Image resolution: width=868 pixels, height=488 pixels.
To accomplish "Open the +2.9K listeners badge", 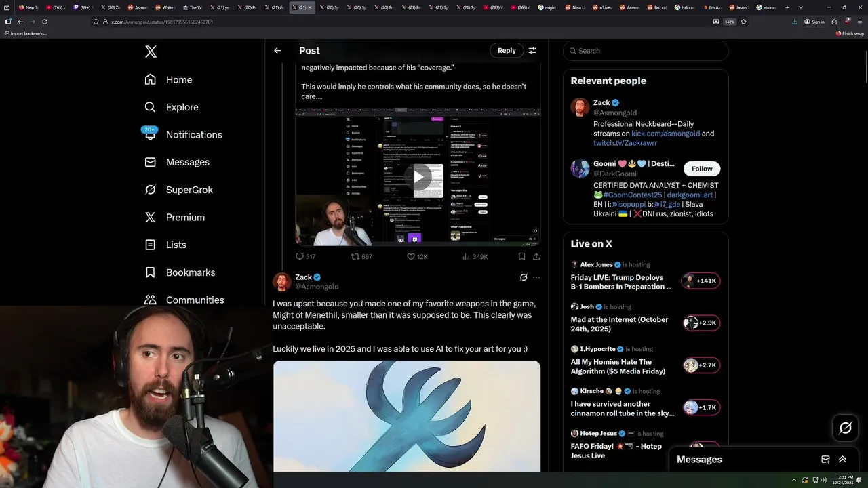I will click(x=701, y=323).
